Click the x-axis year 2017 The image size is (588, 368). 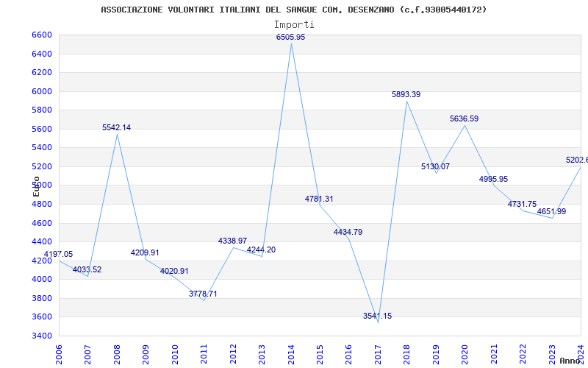click(x=378, y=355)
